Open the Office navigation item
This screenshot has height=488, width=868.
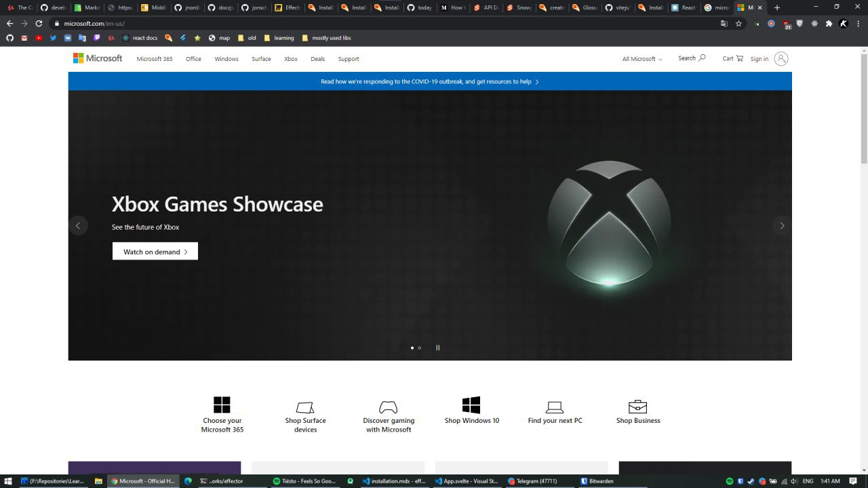point(194,59)
